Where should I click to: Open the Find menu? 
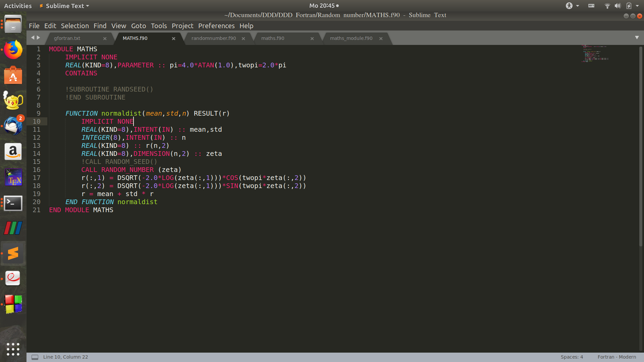[100, 26]
